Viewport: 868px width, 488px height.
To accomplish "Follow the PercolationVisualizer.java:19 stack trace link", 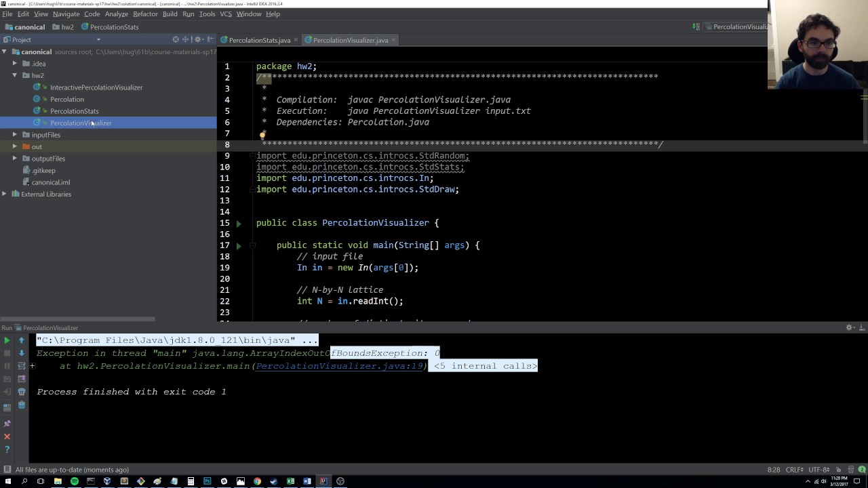I will coord(340,366).
